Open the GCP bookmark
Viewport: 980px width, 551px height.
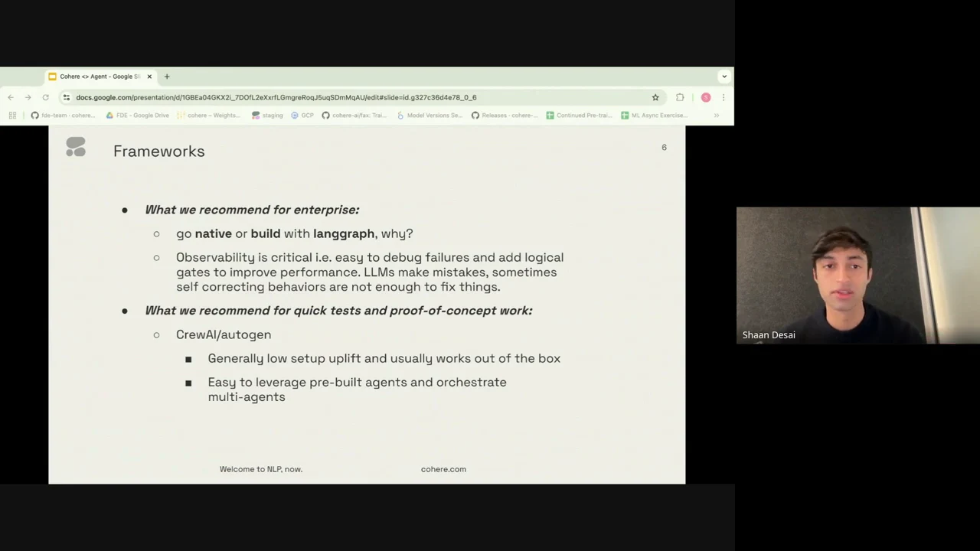pyautogui.click(x=302, y=116)
